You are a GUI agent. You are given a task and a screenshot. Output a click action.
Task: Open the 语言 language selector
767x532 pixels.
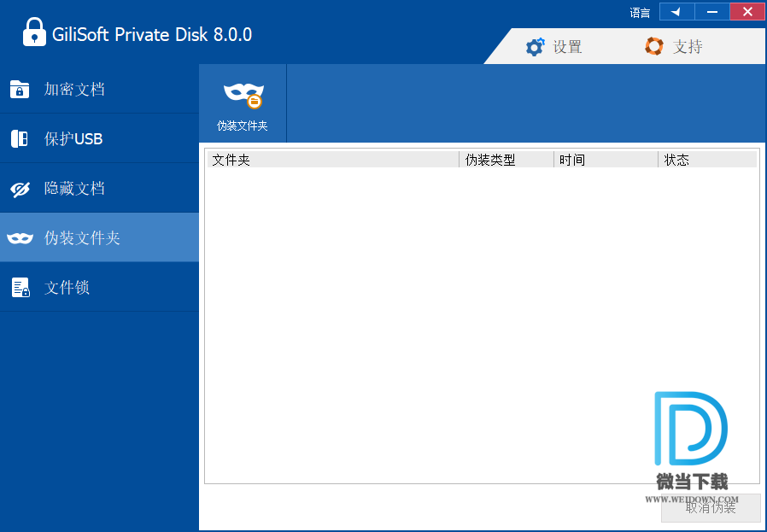point(640,13)
